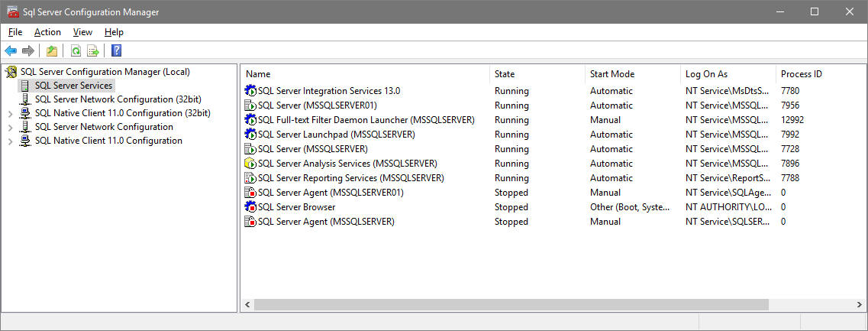868x331 pixels.
Task: Expand SQL Native Client 11.0 Configuration (32bit)
Action: (10, 114)
